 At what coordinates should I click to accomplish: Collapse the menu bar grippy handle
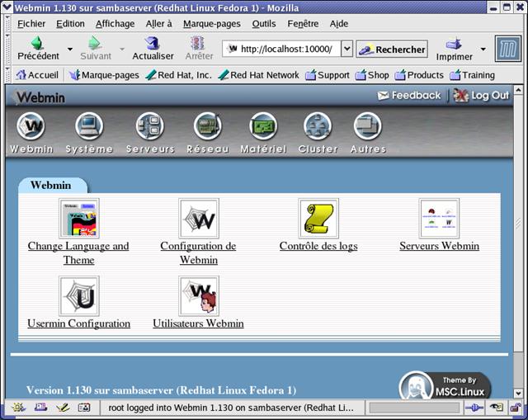(8, 24)
